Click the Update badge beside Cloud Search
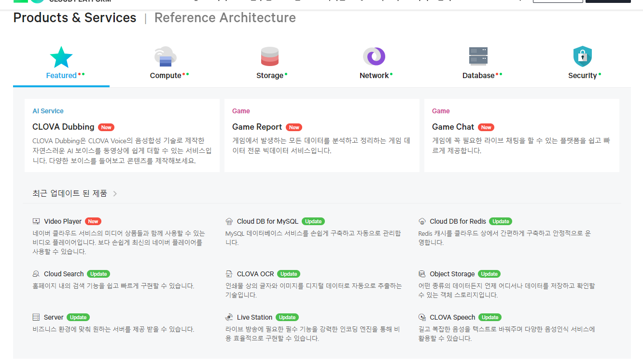643x364 pixels. (x=98, y=274)
